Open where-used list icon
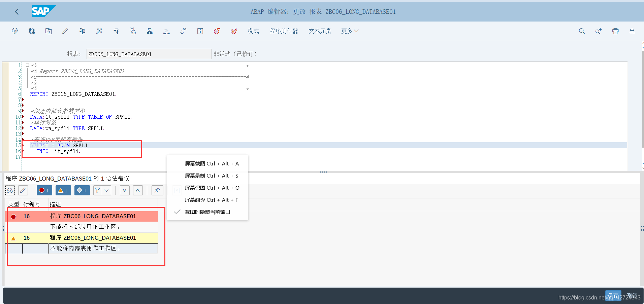Image resolution: width=644 pixels, height=304 pixels. tap(133, 31)
